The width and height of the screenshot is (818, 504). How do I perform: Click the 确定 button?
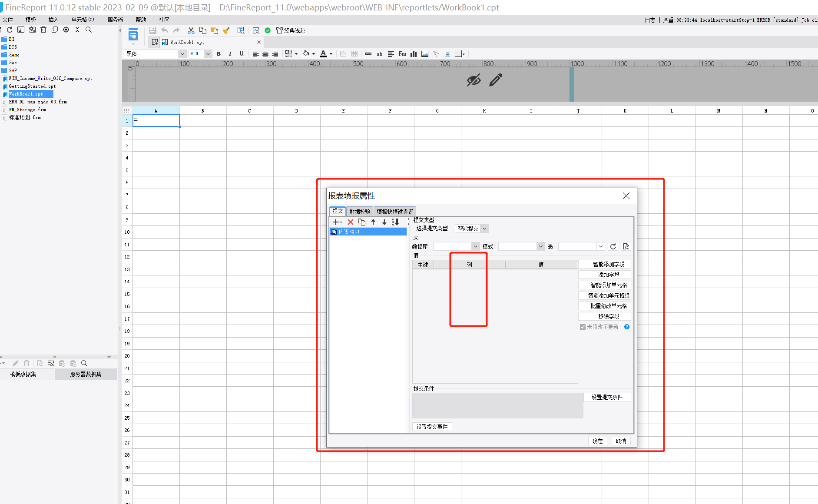(597, 441)
